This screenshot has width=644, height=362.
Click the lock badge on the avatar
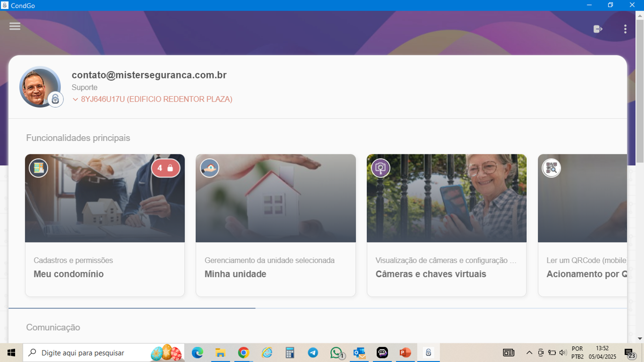55,99
